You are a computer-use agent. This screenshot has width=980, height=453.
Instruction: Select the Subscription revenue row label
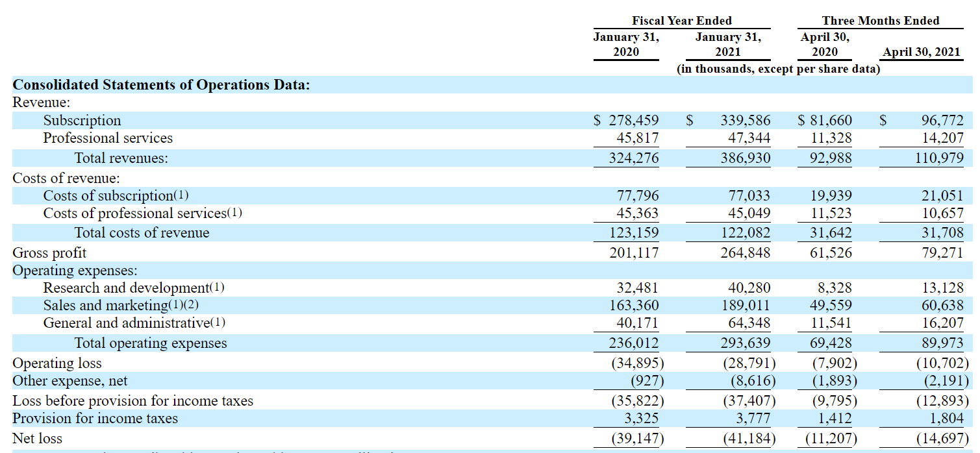pos(82,120)
